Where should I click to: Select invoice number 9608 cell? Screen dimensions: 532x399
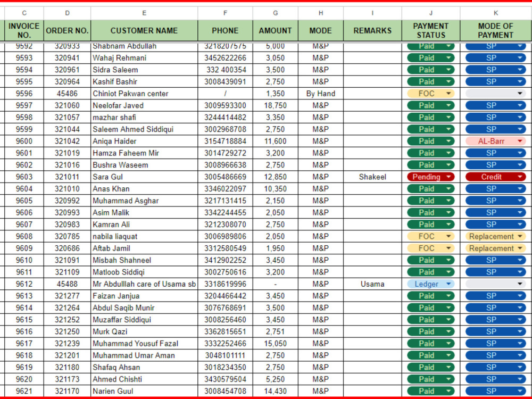pos(24,237)
